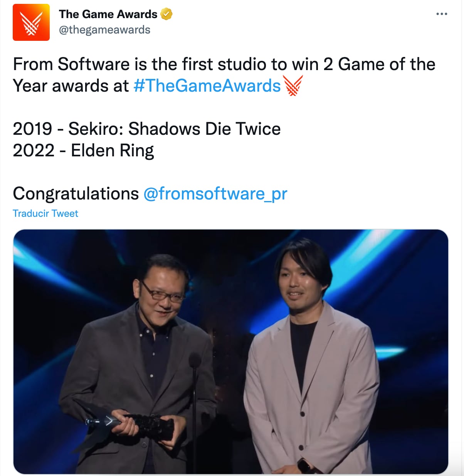Image resolution: width=464 pixels, height=476 pixels.
Task: Click the tweet's opening sentence
Action: [154, 64]
